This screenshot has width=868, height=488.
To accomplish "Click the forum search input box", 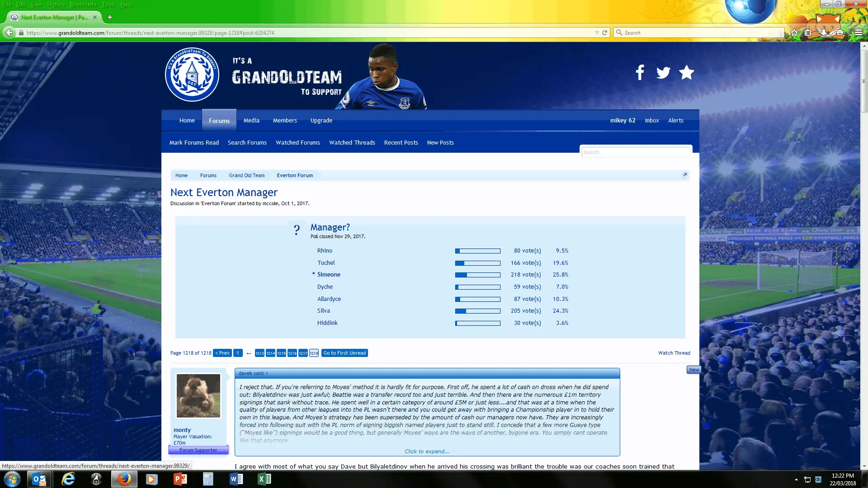I will [635, 152].
